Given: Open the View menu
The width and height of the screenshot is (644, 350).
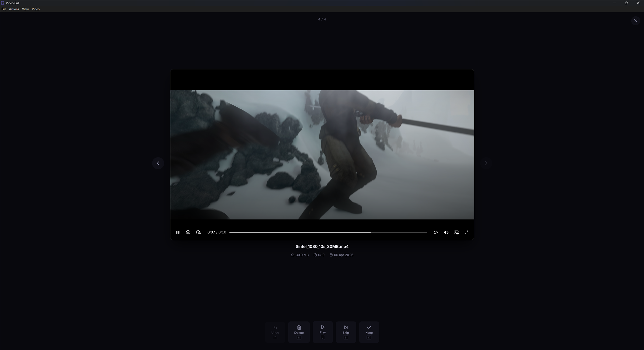Looking at the screenshot, I should [25, 9].
